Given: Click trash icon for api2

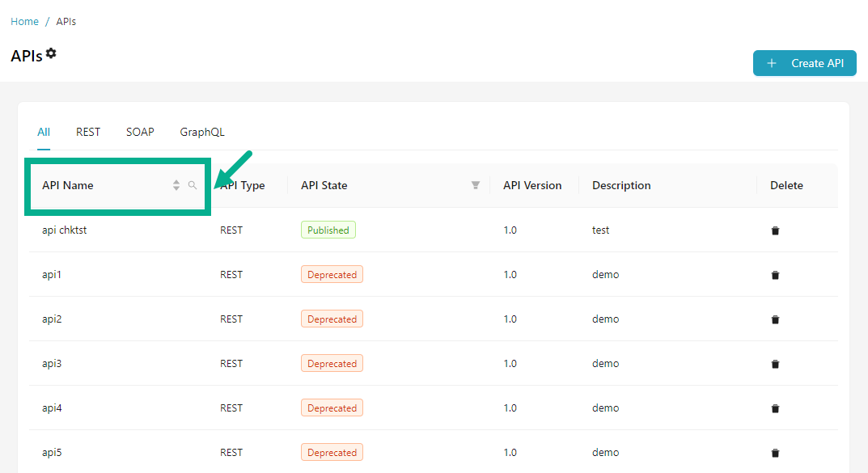Looking at the screenshot, I should [775, 319].
